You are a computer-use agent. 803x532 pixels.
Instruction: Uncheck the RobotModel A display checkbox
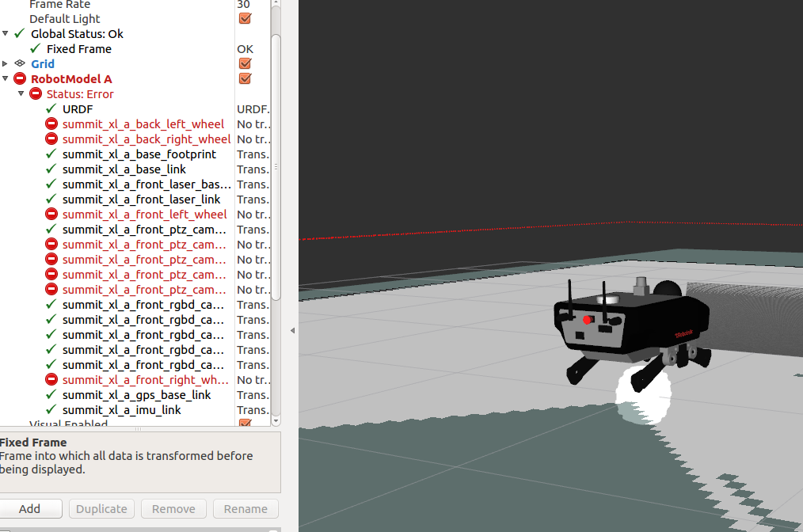(x=245, y=78)
